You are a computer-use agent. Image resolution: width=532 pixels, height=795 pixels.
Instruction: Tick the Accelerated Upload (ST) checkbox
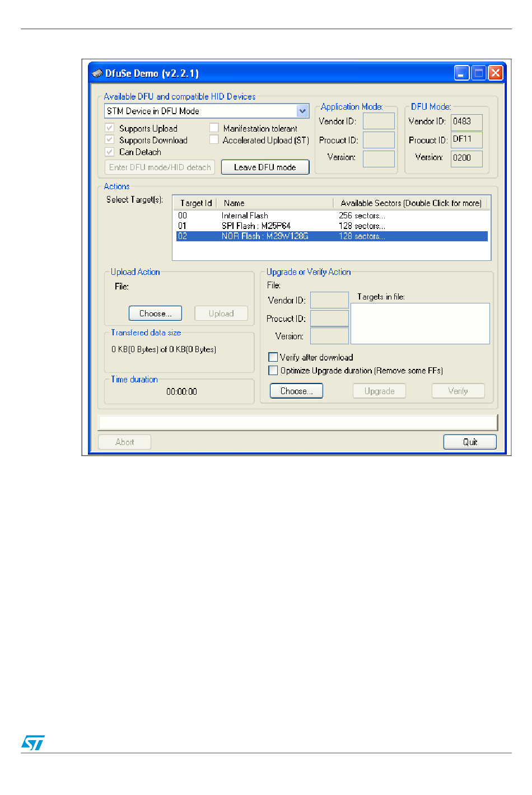point(214,140)
